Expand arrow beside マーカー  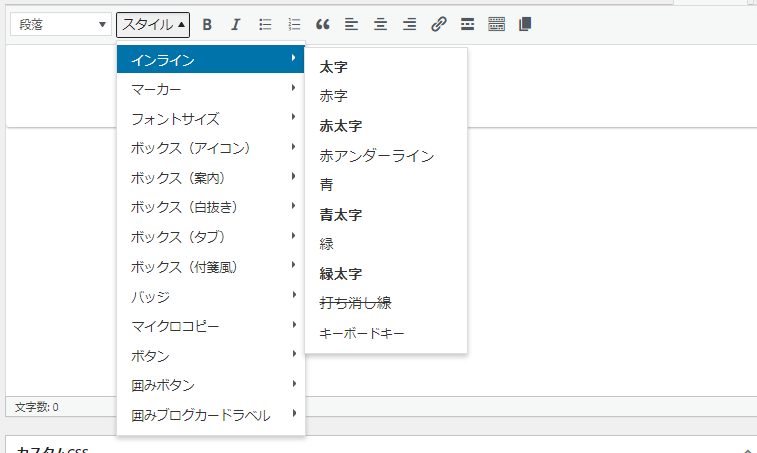[x=293, y=87]
